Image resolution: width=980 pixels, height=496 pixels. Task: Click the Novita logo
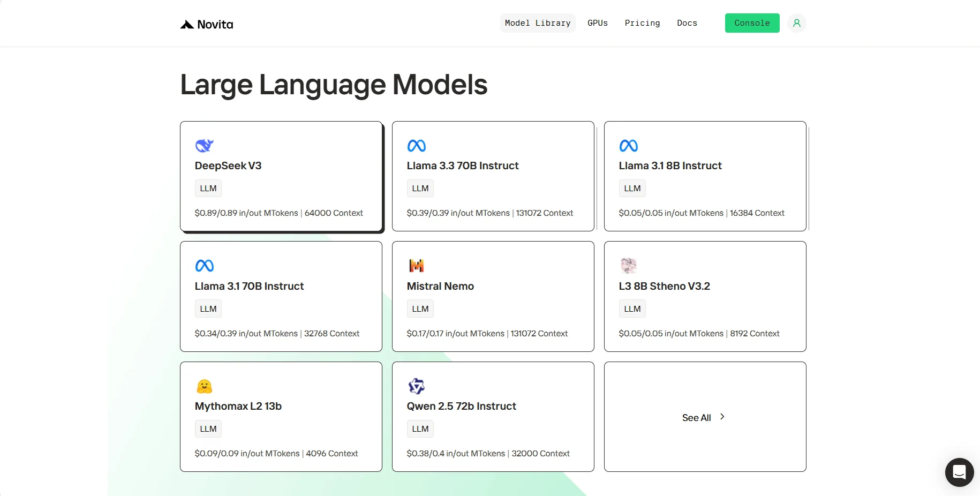click(x=207, y=24)
